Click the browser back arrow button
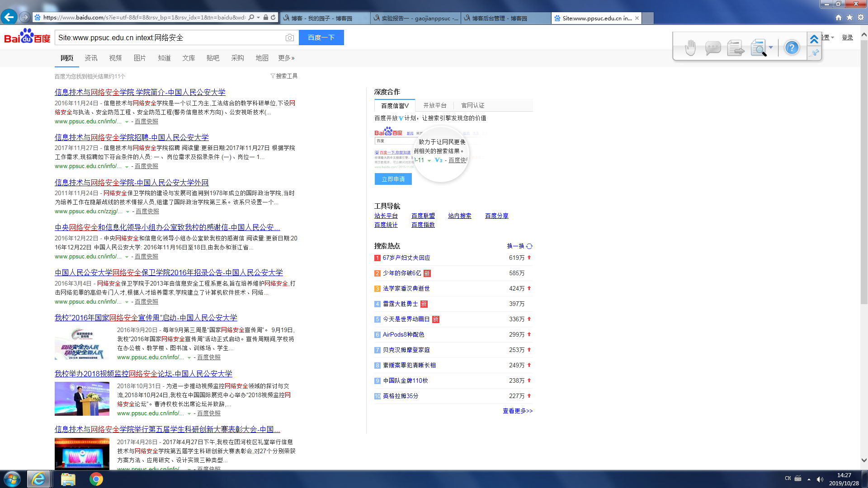 [x=9, y=18]
